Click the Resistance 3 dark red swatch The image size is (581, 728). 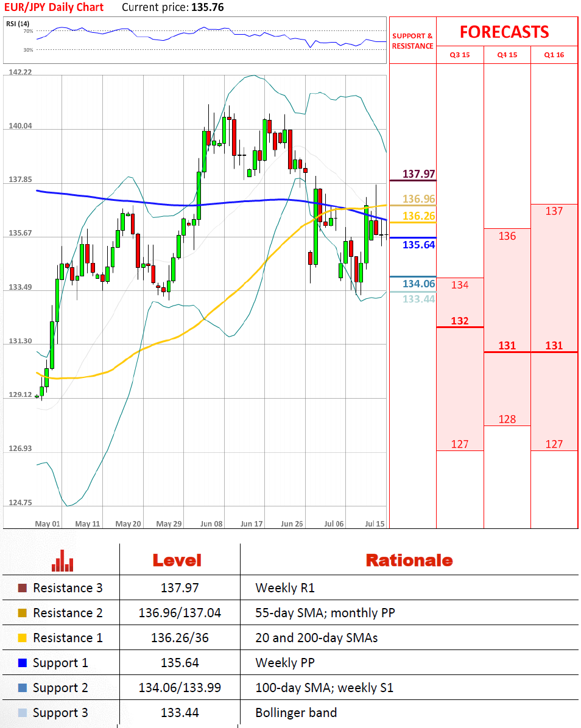pos(23,588)
